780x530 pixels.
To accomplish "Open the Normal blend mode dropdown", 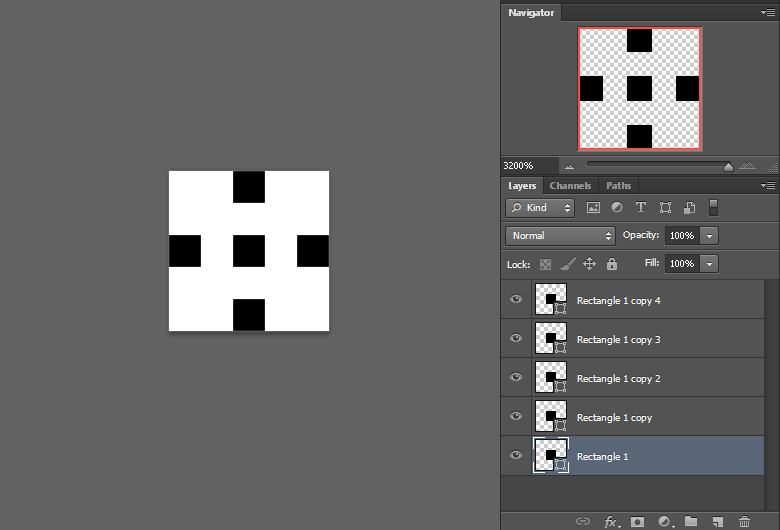I will [x=561, y=236].
